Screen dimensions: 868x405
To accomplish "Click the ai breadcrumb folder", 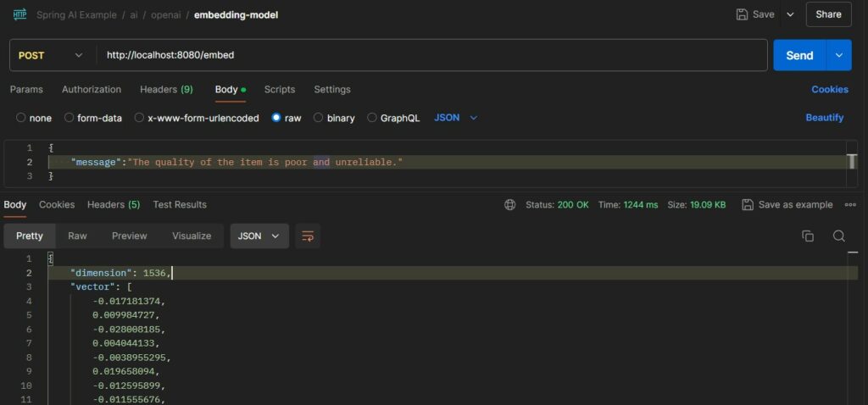I will point(134,15).
